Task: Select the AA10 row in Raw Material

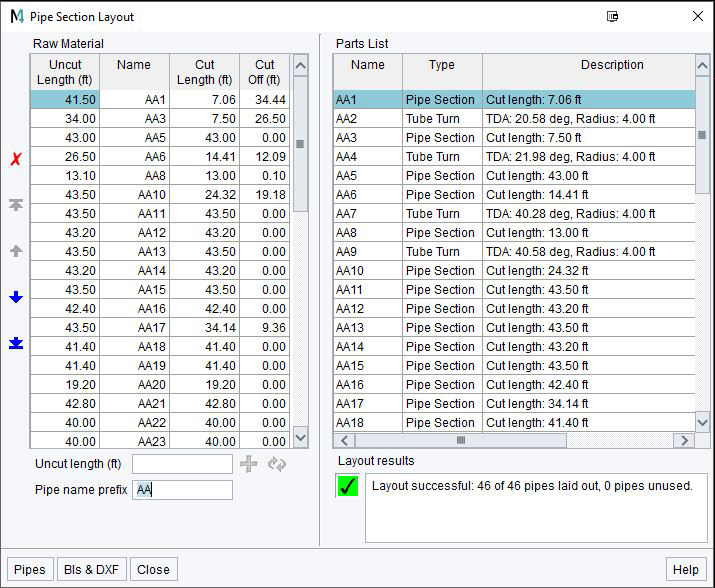Action: (x=152, y=195)
